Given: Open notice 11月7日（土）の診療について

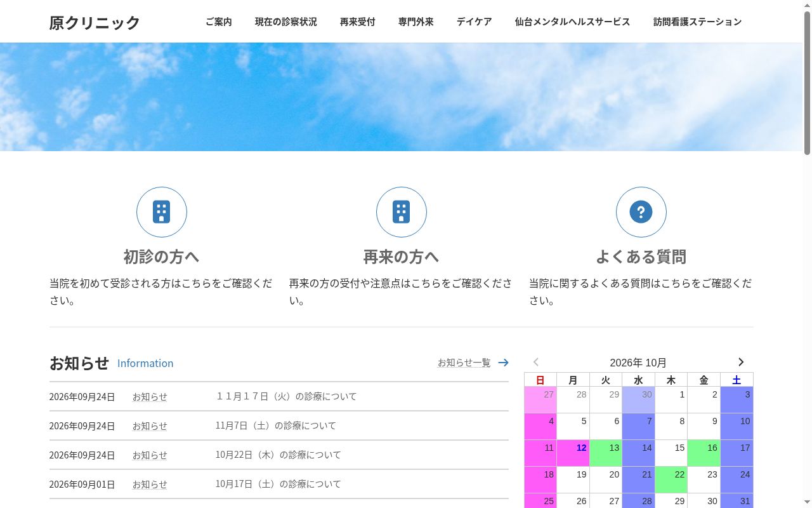Looking at the screenshot, I should pyautogui.click(x=276, y=425).
